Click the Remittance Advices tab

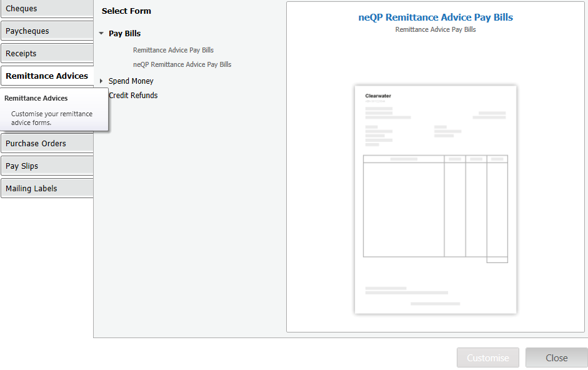47,76
